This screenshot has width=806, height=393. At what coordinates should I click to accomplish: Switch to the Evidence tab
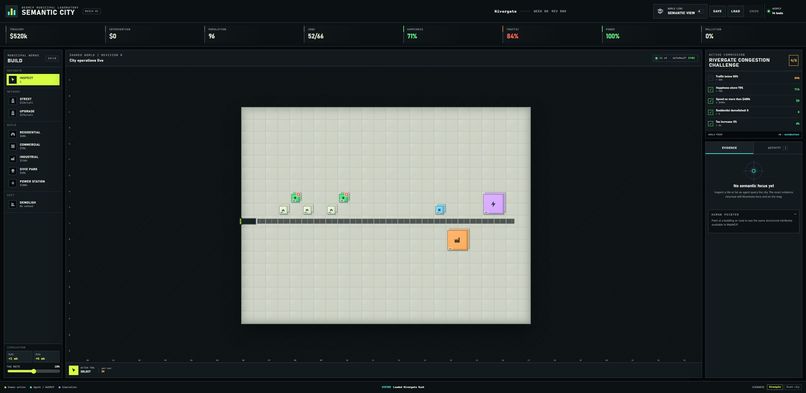tap(729, 148)
